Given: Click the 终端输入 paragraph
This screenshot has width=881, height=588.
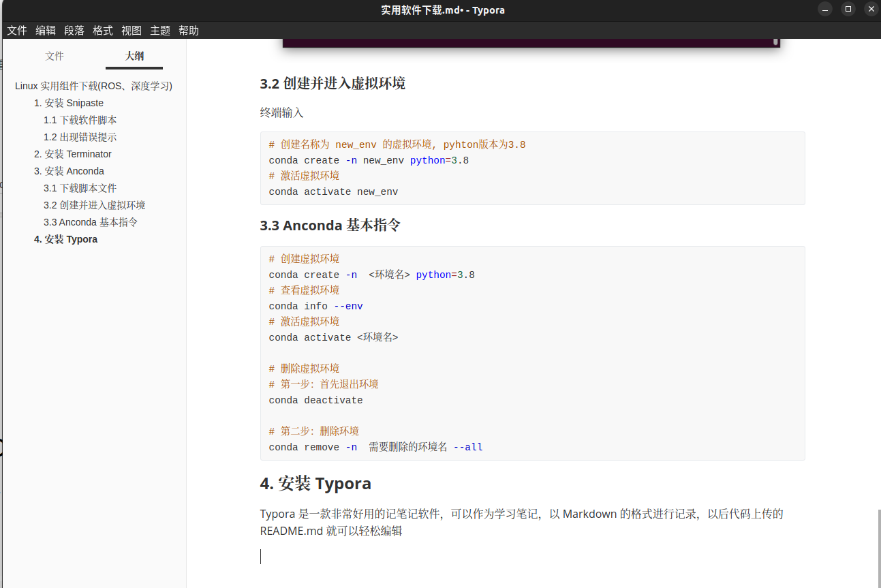Looking at the screenshot, I should click(x=281, y=112).
